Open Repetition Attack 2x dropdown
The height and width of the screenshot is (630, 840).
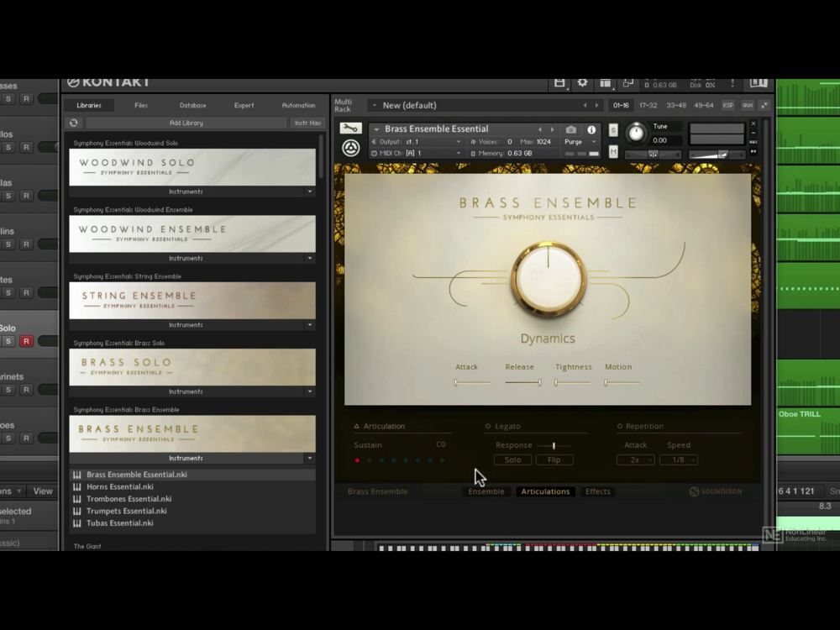(x=635, y=459)
